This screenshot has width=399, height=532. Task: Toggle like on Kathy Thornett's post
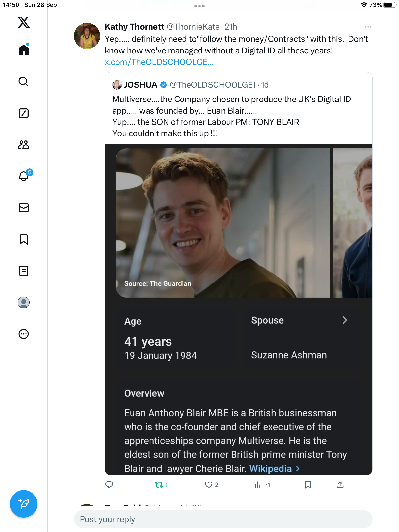[209, 485]
